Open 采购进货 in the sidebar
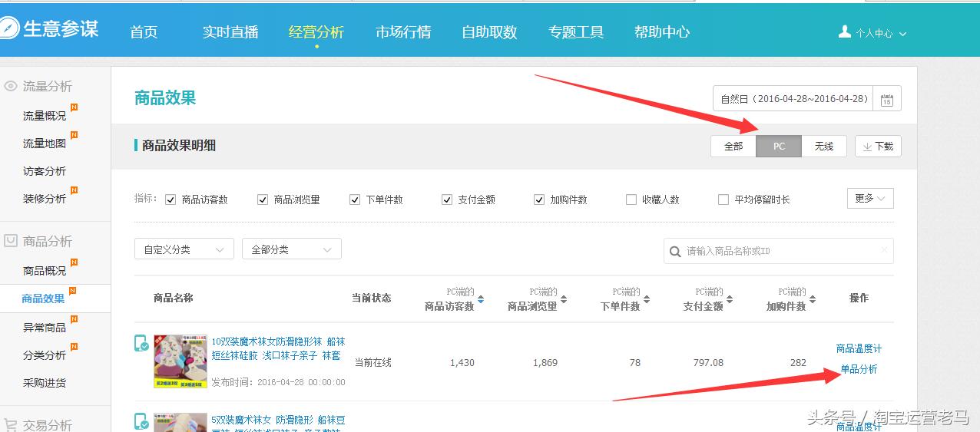 coord(45,383)
